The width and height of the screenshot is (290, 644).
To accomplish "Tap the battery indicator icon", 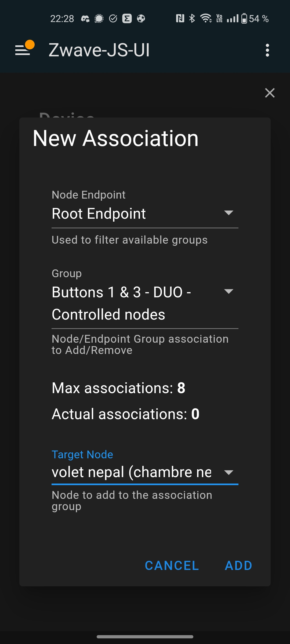I will tap(244, 19).
